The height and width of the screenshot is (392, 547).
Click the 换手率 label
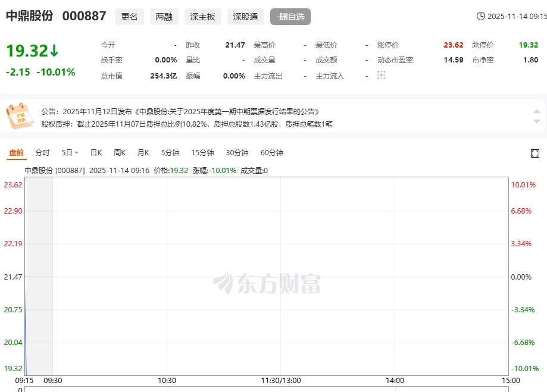click(x=112, y=60)
